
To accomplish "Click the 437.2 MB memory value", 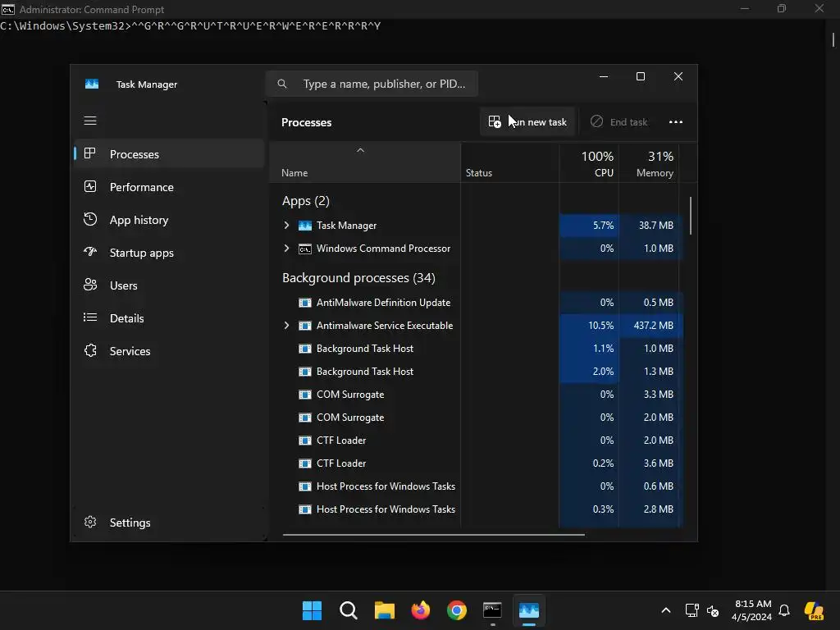I will pyautogui.click(x=653, y=326).
